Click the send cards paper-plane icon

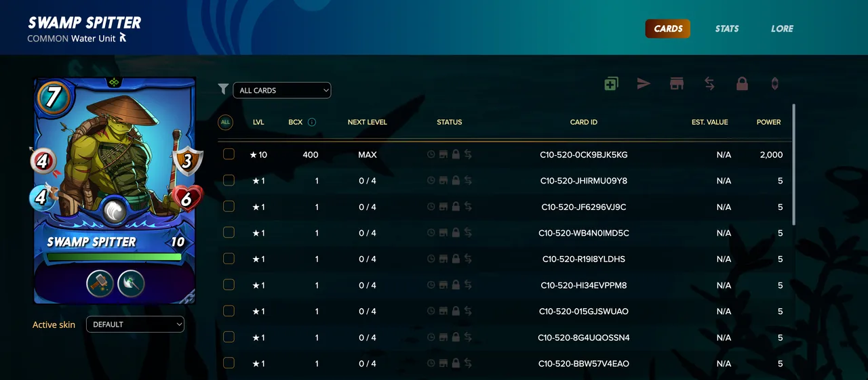644,83
